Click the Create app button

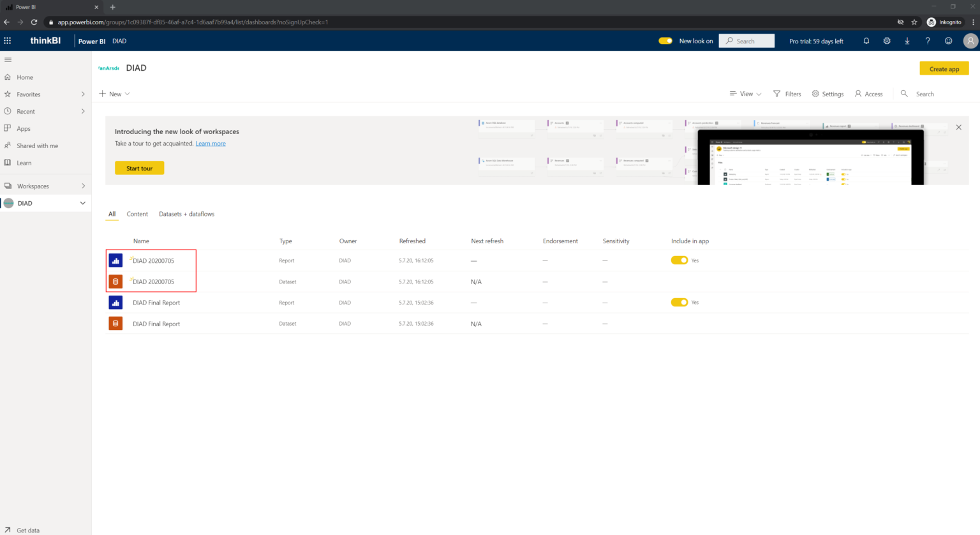point(944,68)
